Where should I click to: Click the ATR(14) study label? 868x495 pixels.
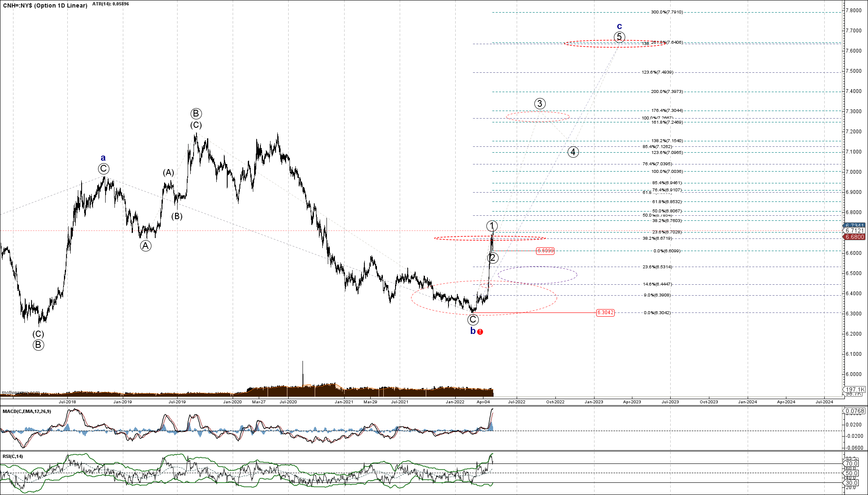(x=111, y=4)
